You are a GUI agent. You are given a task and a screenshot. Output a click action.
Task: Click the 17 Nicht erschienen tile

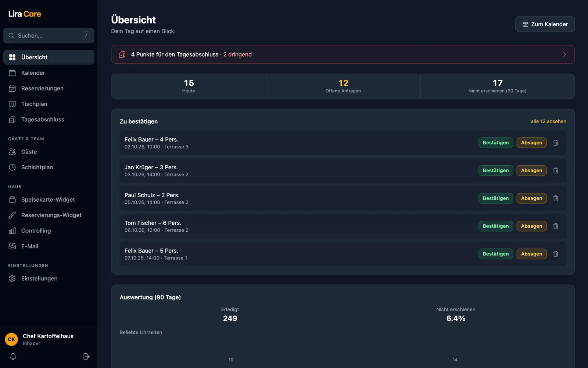pos(497,86)
